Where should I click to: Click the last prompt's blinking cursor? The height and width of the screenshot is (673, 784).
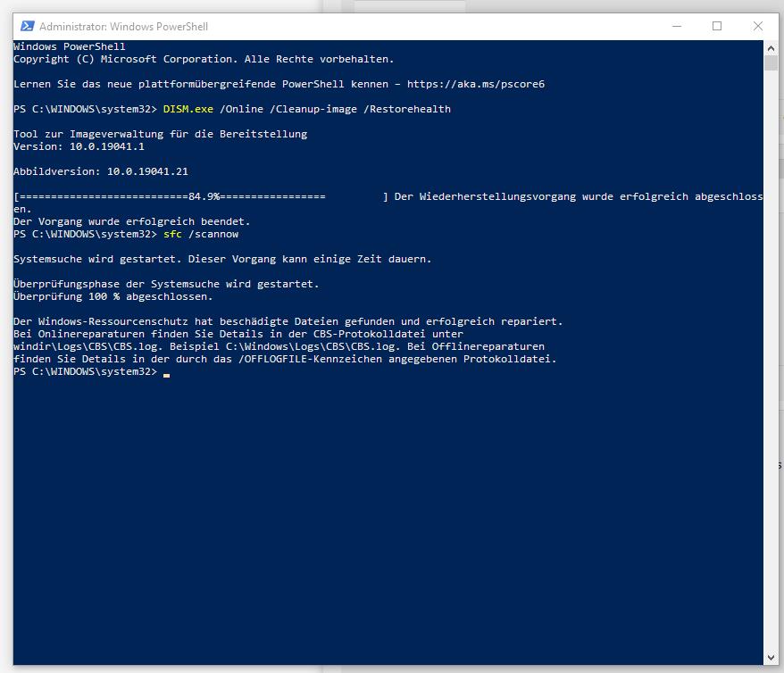[x=166, y=374]
